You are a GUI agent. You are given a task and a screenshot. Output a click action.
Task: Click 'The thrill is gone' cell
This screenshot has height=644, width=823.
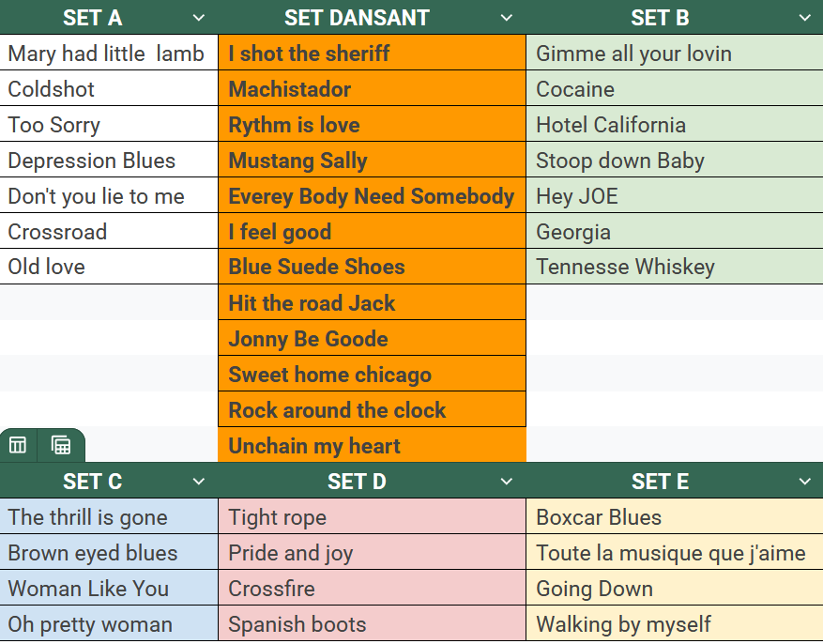coord(109,517)
